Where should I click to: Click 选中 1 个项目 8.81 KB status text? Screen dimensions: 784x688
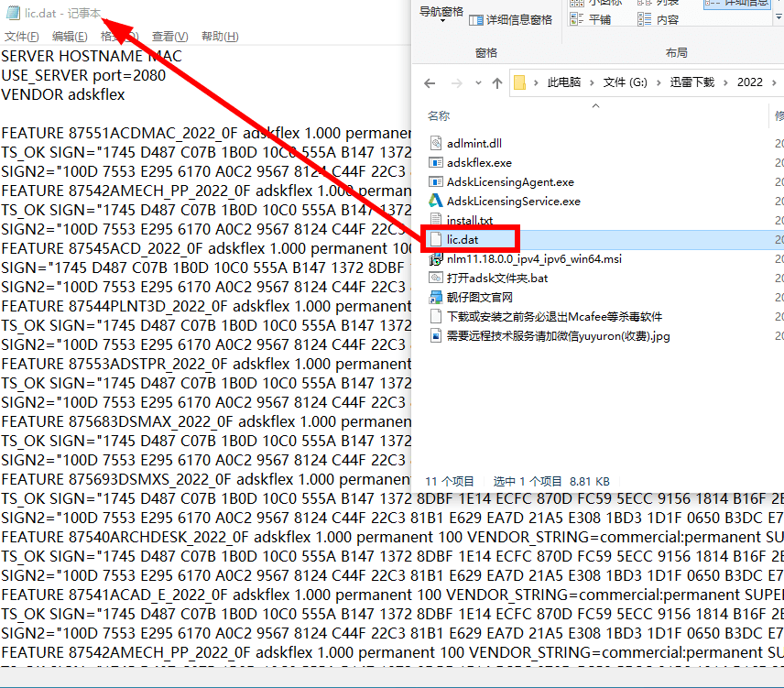[551, 482]
